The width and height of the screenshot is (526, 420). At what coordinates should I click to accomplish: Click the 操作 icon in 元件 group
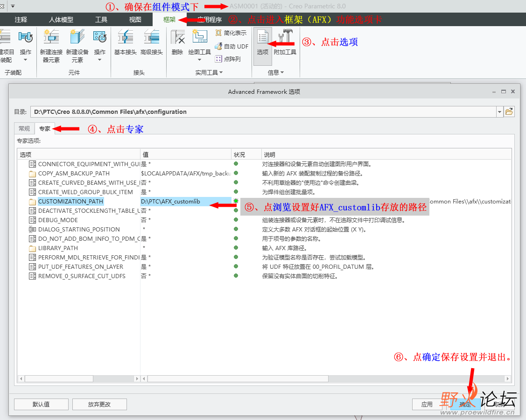[x=100, y=37]
